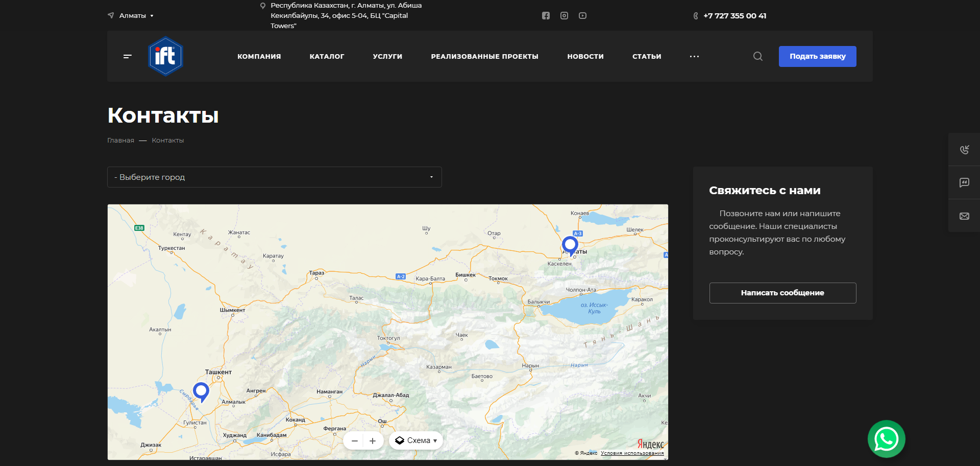Open the Instagram social icon
980x466 pixels.
pyautogui.click(x=564, y=16)
